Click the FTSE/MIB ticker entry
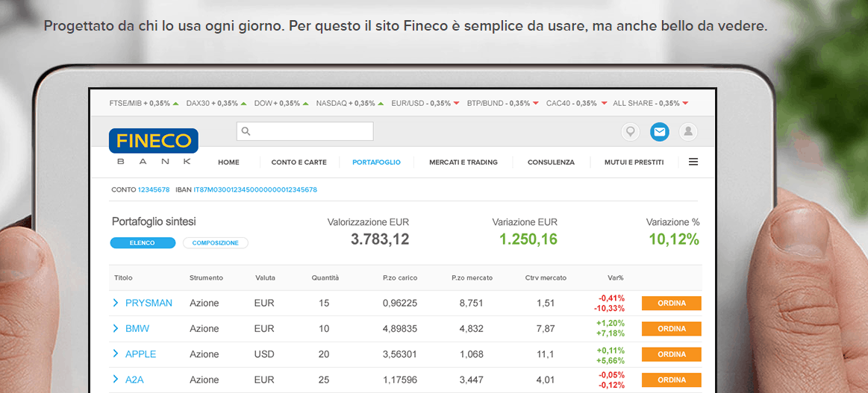The height and width of the screenshot is (393, 868). pos(145,104)
